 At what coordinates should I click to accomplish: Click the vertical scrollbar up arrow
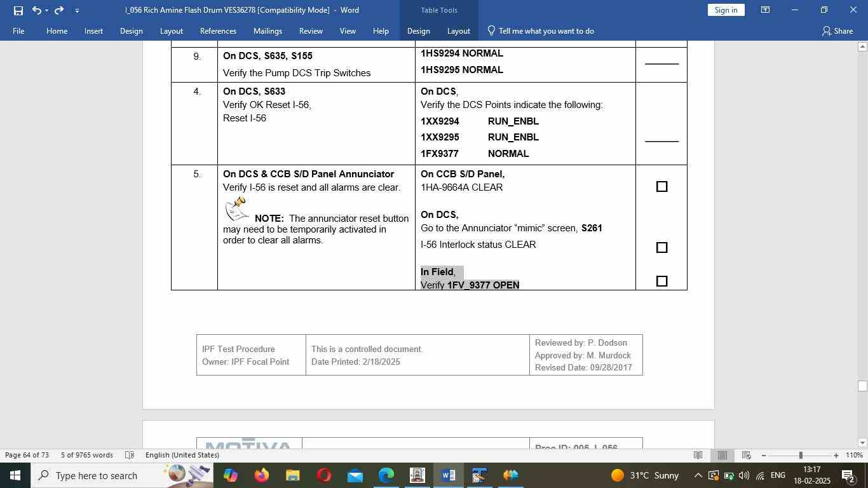862,46
